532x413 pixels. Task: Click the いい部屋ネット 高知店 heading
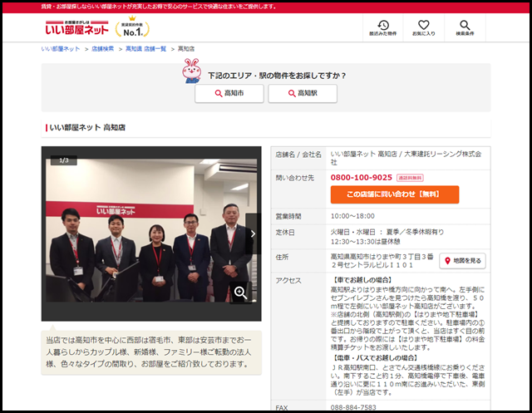click(x=87, y=127)
